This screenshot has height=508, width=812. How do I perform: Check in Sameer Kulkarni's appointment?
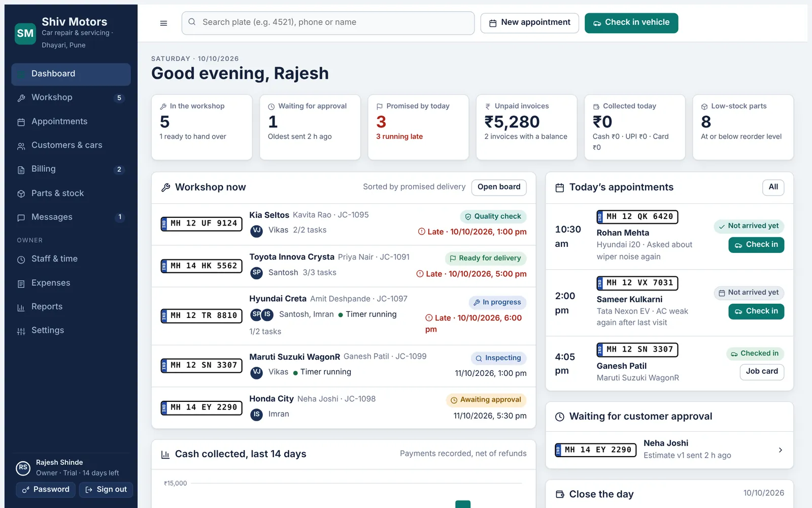tap(756, 311)
